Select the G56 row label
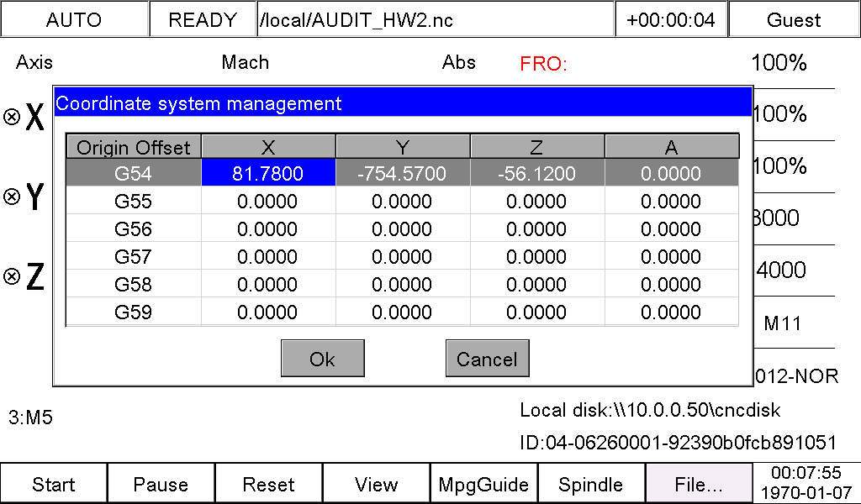The height and width of the screenshot is (504, 861). click(134, 228)
